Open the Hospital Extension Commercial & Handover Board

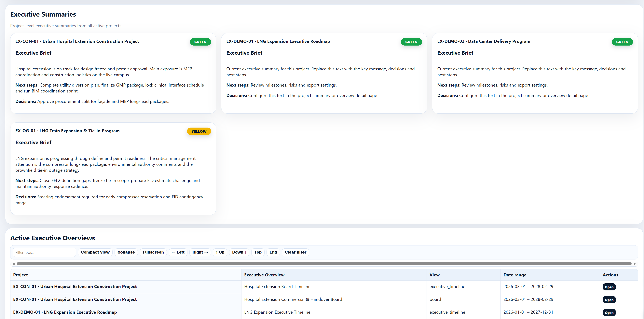pos(609,300)
